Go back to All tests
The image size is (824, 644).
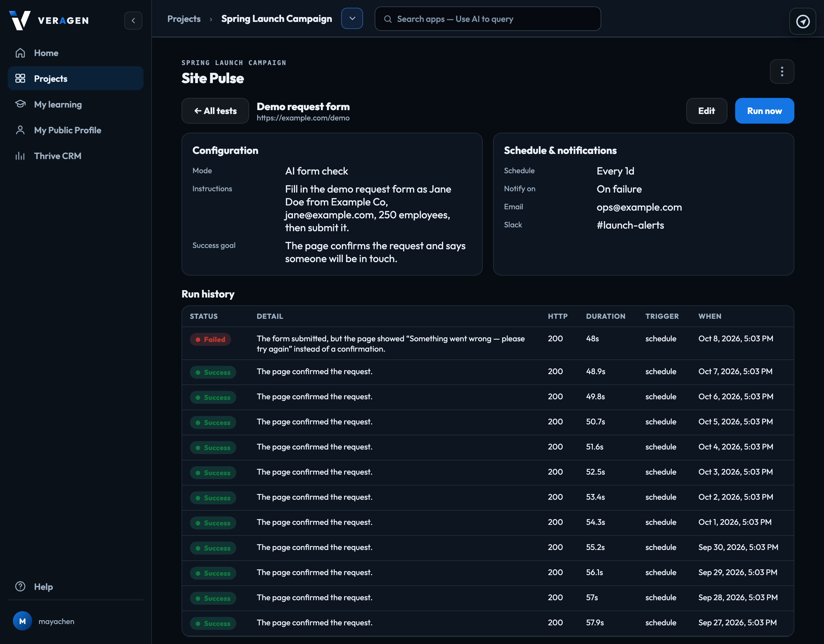[215, 111]
